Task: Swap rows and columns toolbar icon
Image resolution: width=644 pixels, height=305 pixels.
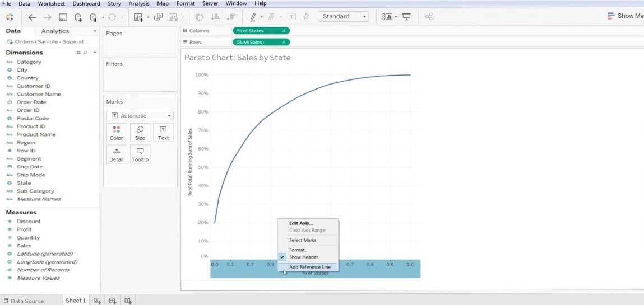Action: coord(200,17)
